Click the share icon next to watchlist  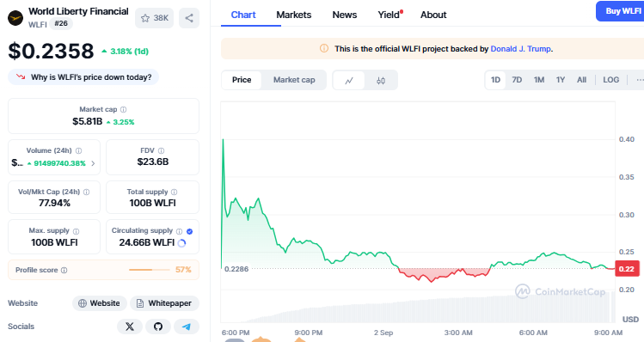[189, 18]
